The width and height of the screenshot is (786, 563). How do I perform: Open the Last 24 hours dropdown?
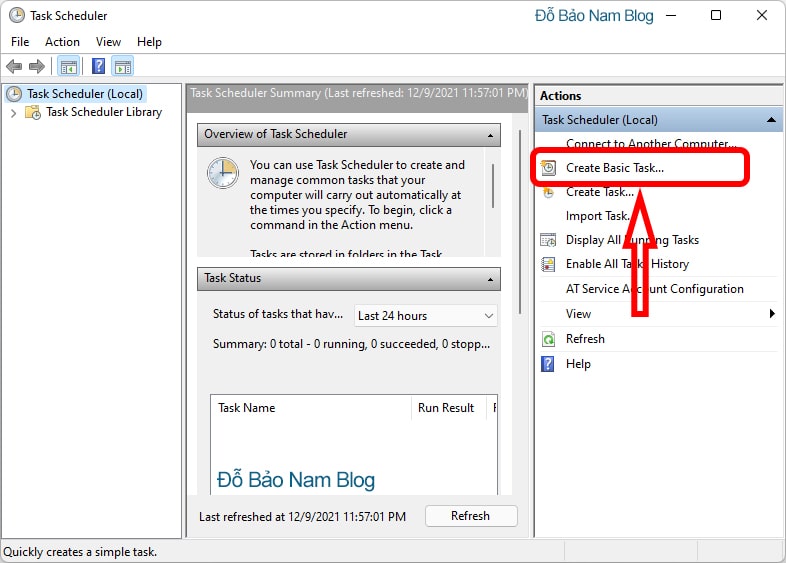[x=426, y=316]
